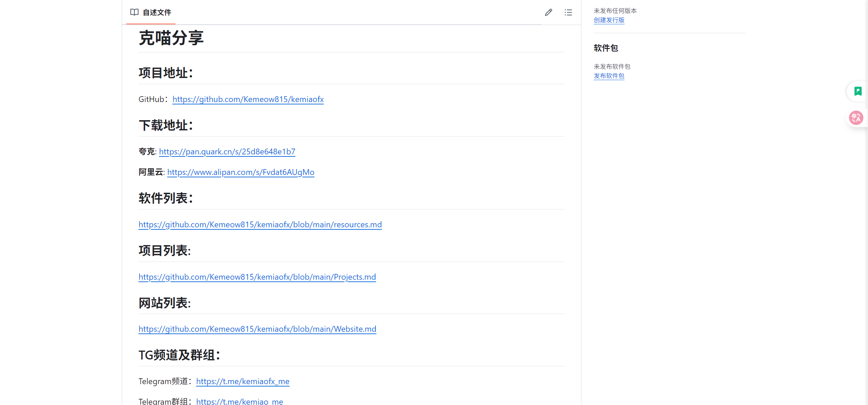Open the GitHub kemiaofx project link

point(248,99)
